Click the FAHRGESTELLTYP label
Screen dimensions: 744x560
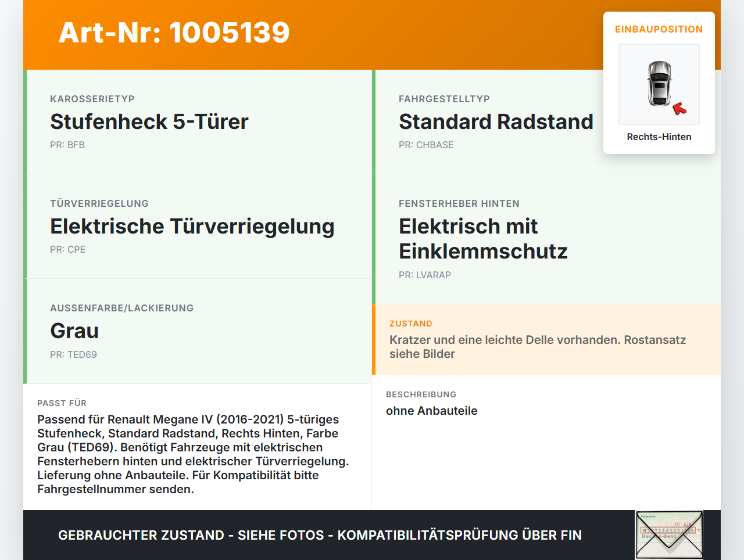click(444, 99)
